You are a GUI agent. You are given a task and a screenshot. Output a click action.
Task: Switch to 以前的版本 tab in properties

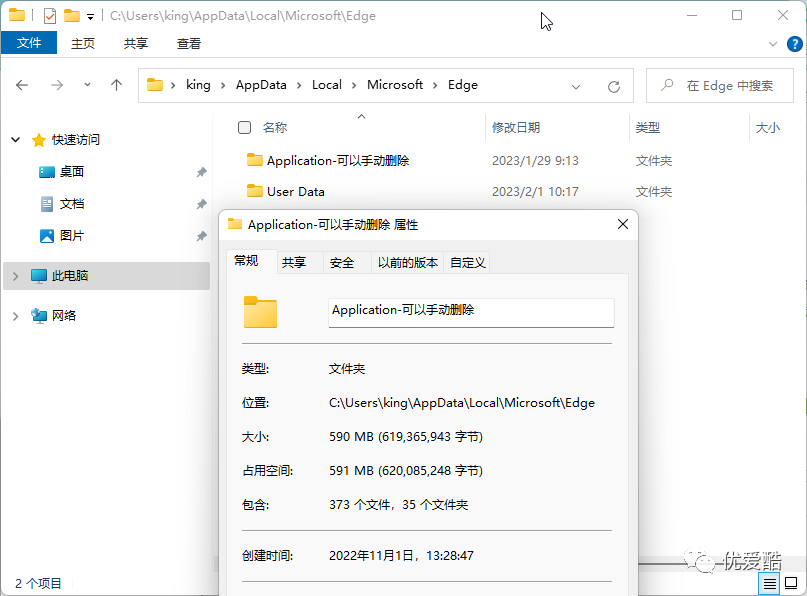click(x=408, y=262)
